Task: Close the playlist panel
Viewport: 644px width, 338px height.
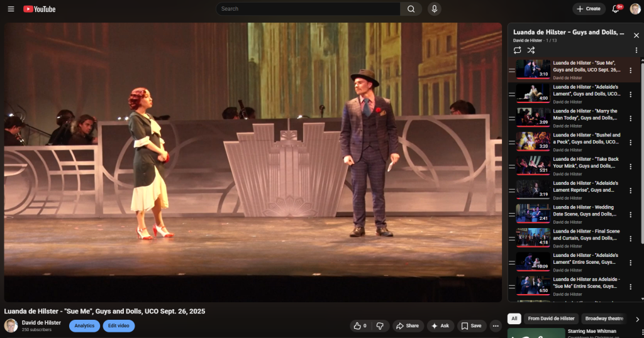Action: 636,36
